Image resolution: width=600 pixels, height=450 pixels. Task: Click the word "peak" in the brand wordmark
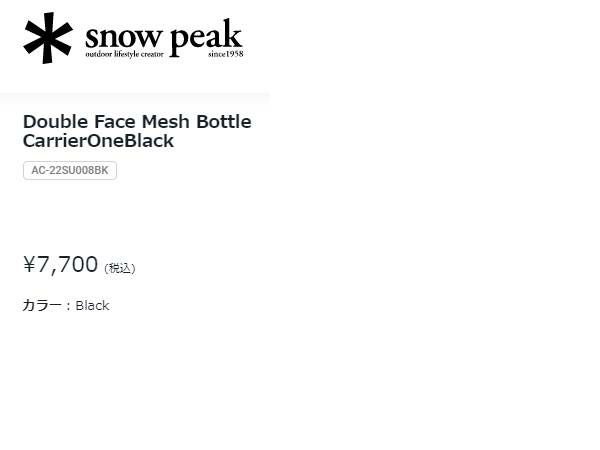(205, 37)
